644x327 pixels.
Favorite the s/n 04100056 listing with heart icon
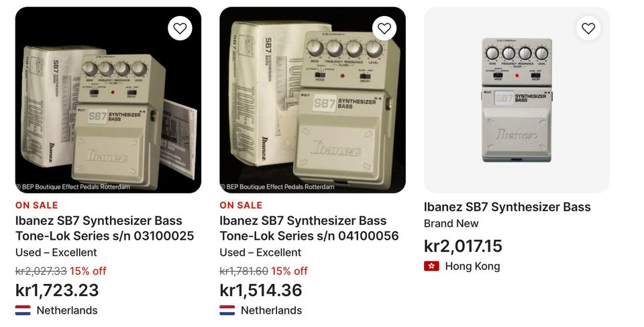[x=384, y=28]
